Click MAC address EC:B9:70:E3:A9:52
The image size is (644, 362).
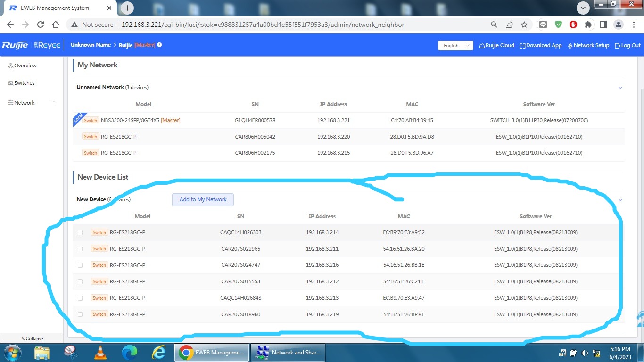click(x=404, y=232)
